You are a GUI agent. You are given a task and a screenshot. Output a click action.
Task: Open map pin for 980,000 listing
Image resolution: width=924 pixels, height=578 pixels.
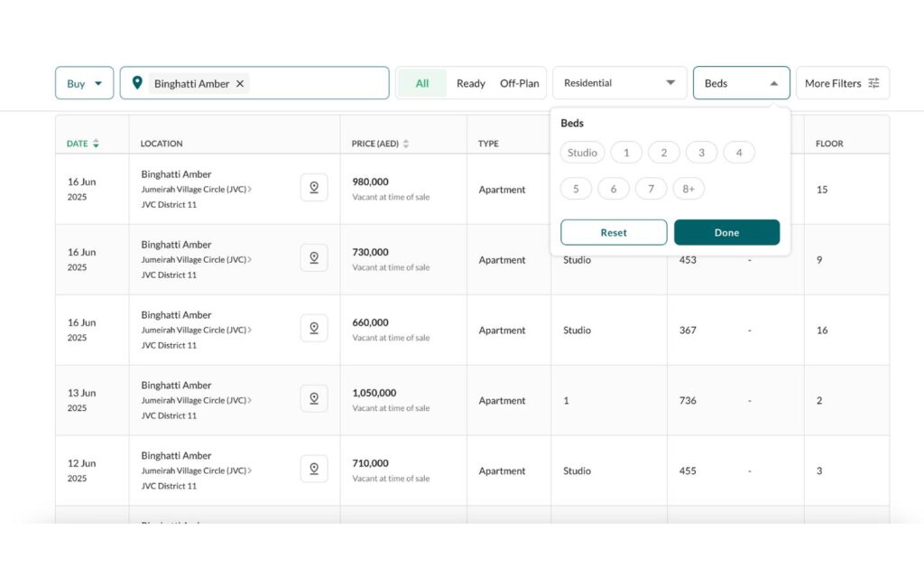click(x=314, y=188)
